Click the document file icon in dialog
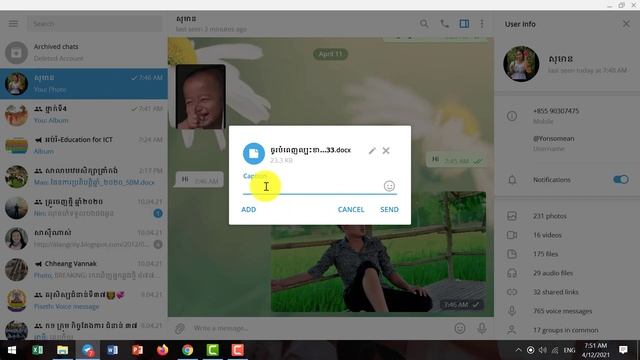Screen dimensions: 640x360 click(253, 153)
